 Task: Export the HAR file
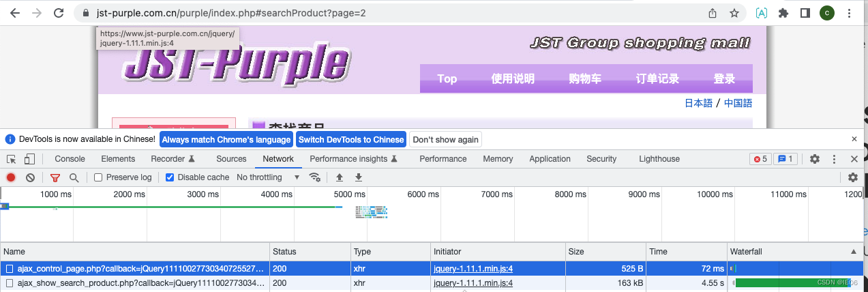[358, 177]
